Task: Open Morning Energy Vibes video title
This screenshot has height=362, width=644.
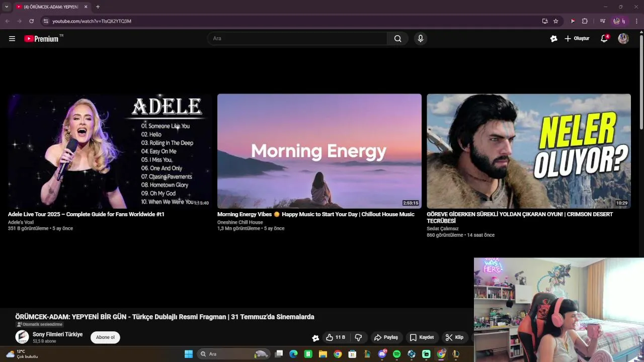Action: tap(316, 214)
